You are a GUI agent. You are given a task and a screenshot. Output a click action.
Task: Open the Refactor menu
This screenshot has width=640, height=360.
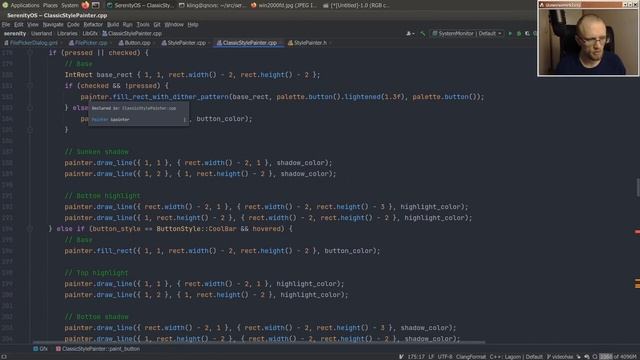coord(93,24)
